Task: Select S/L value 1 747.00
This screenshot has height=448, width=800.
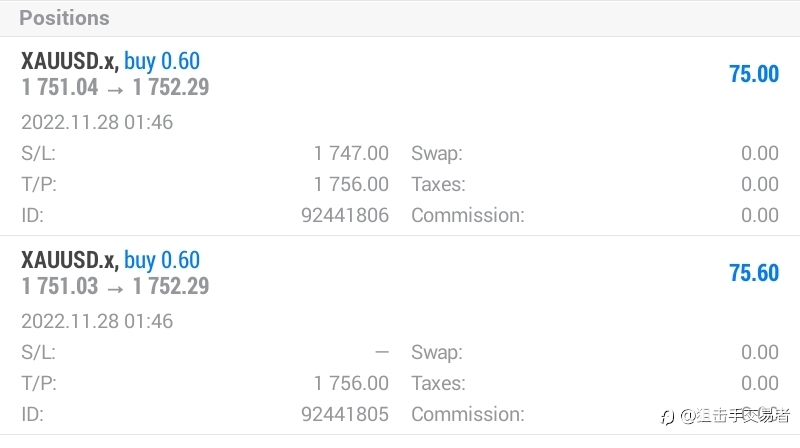Action: [351, 153]
